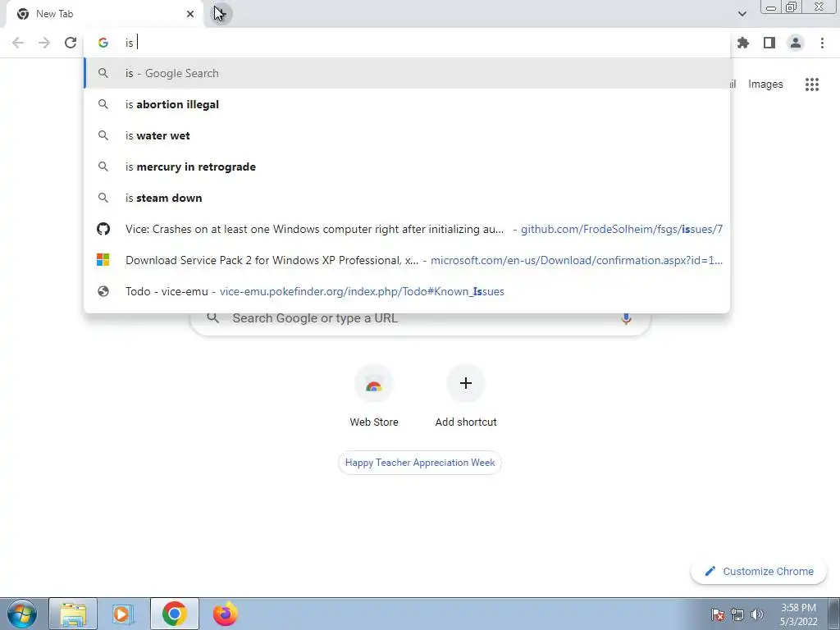Click the browser back arrow

[x=18, y=43]
